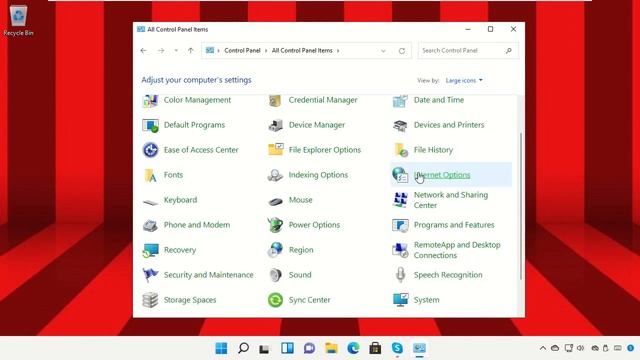Open the Windows Start menu

coord(221,348)
